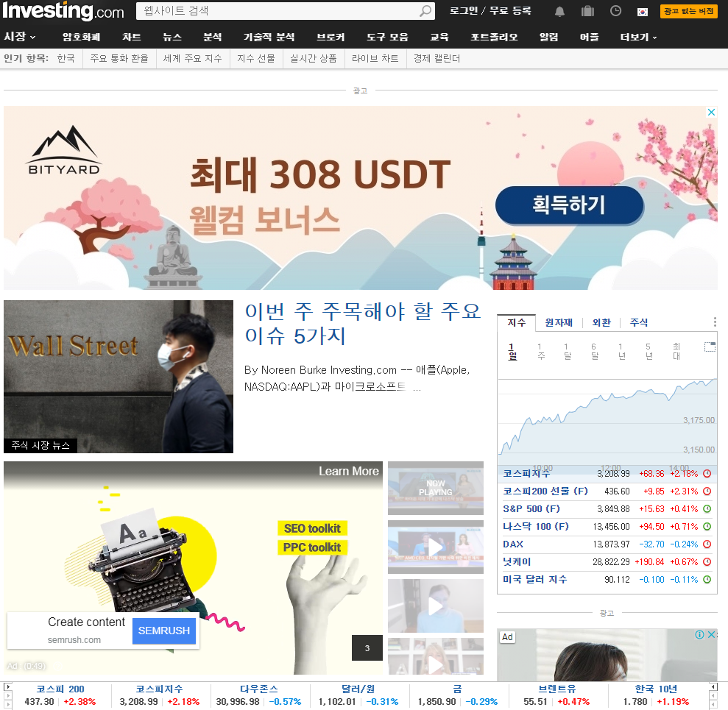Image resolution: width=728 pixels, height=710 pixels.
Task: Click the ad info icon on sidebar ad
Action: [700, 635]
